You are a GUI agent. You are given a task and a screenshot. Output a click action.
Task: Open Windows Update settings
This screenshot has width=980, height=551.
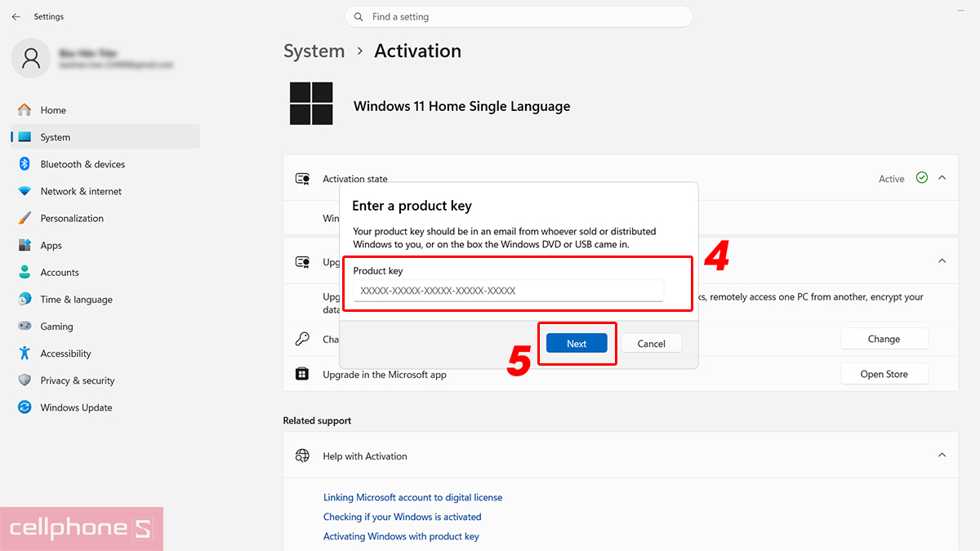click(x=105, y=407)
